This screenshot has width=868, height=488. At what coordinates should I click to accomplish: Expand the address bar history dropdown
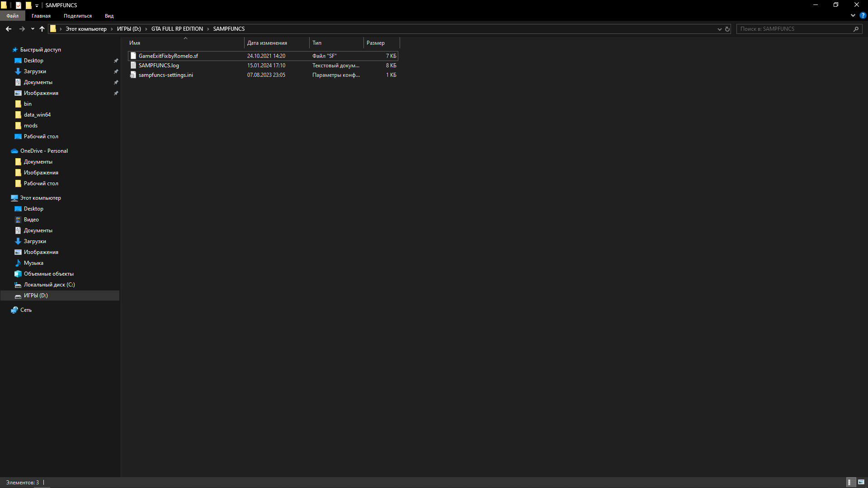point(719,29)
